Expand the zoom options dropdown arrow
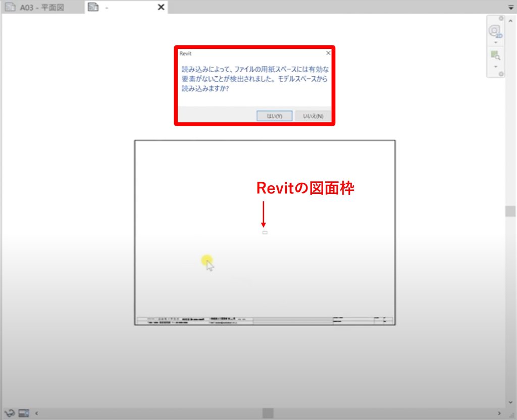 coord(495,67)
